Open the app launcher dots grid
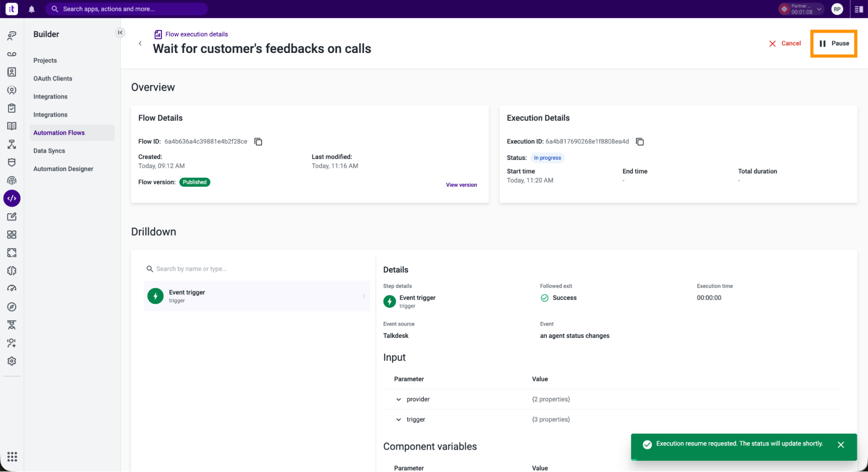 [12, 456]
